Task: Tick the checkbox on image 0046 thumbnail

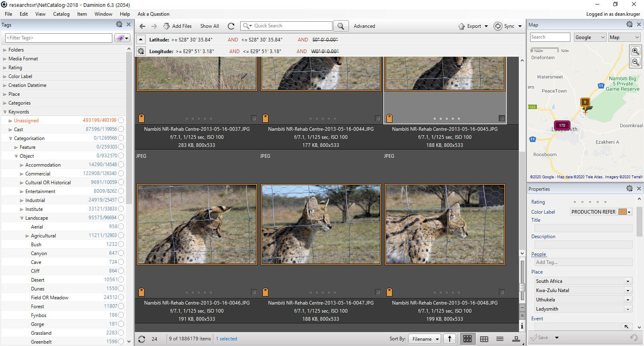Action: 254,292
